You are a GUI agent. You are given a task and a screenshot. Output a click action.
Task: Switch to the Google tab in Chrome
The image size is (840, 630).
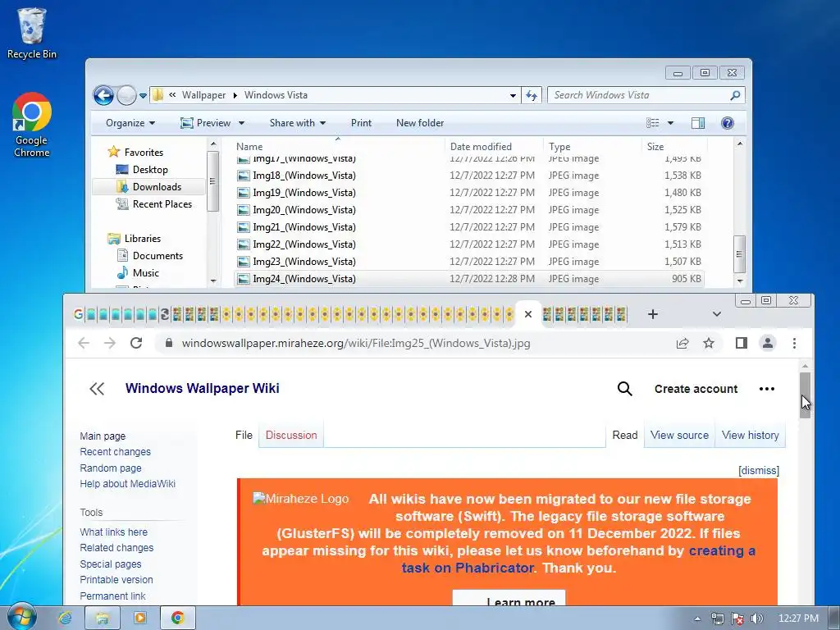[x=78, y=314]
